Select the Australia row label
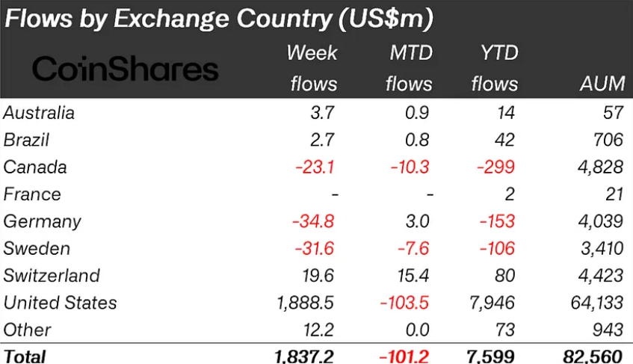This screenshot has width=633, height=364. point(39,113)
